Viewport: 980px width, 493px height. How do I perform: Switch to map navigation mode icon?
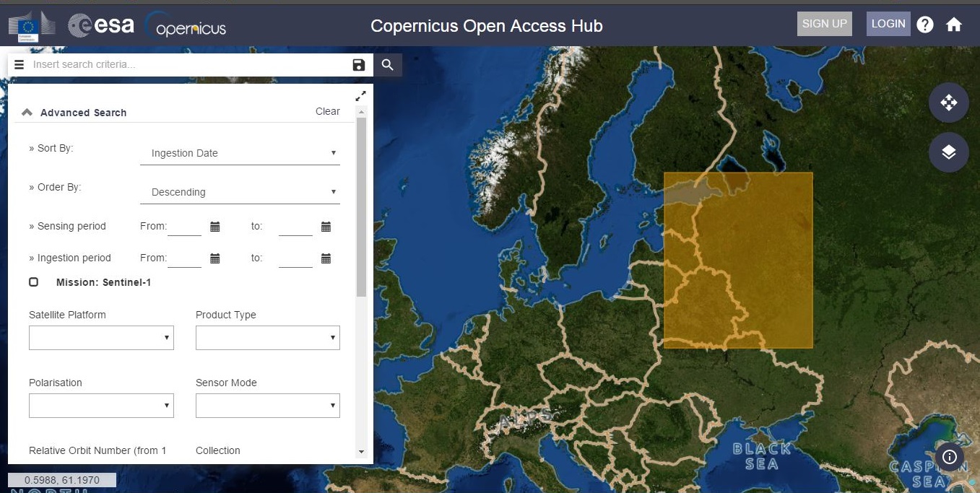(948, 102)
